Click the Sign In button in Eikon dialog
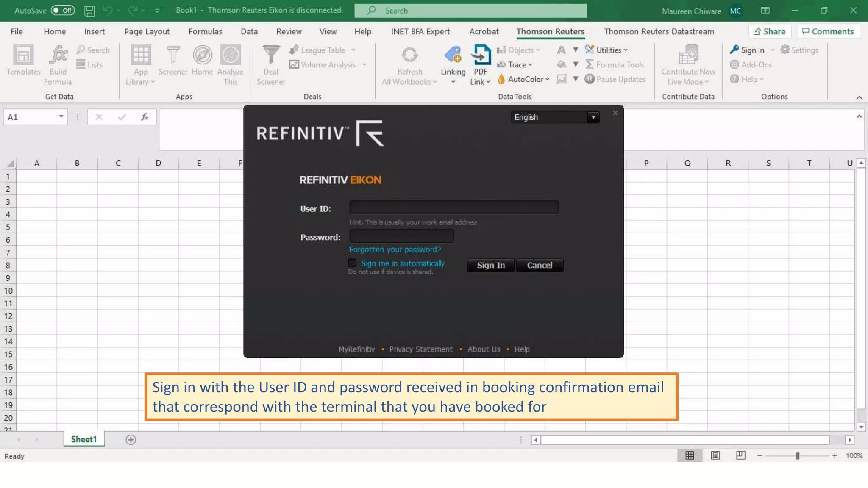The image size is (868, 488). coord(491,265)
